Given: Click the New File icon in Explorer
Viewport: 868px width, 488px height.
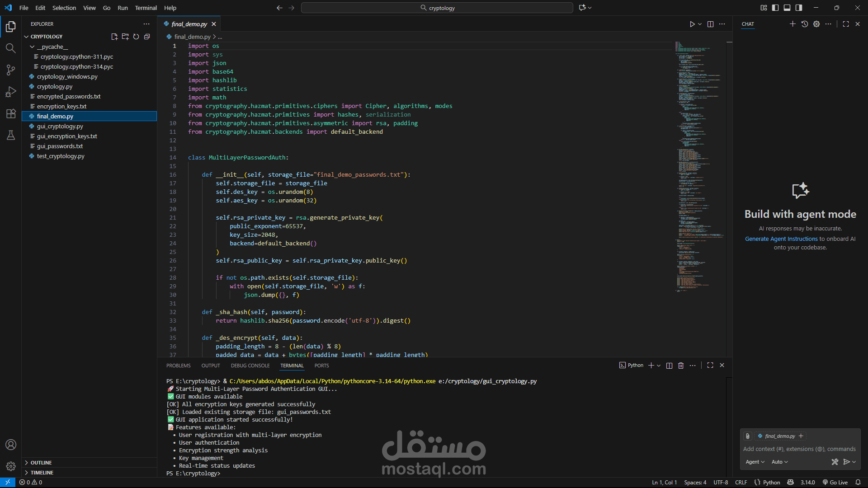Looking at the screenshot, I should tap(114, 37).
